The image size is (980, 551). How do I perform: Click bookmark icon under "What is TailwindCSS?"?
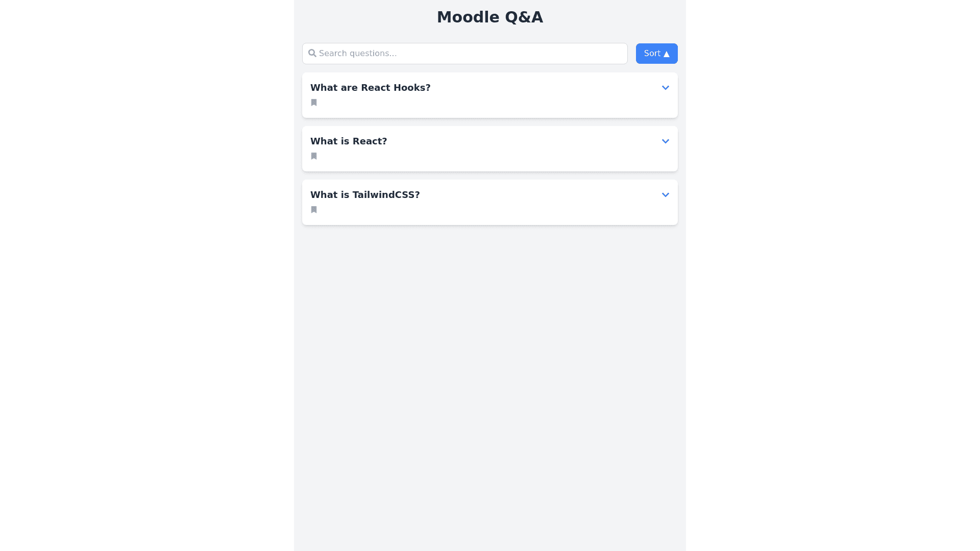314,210
